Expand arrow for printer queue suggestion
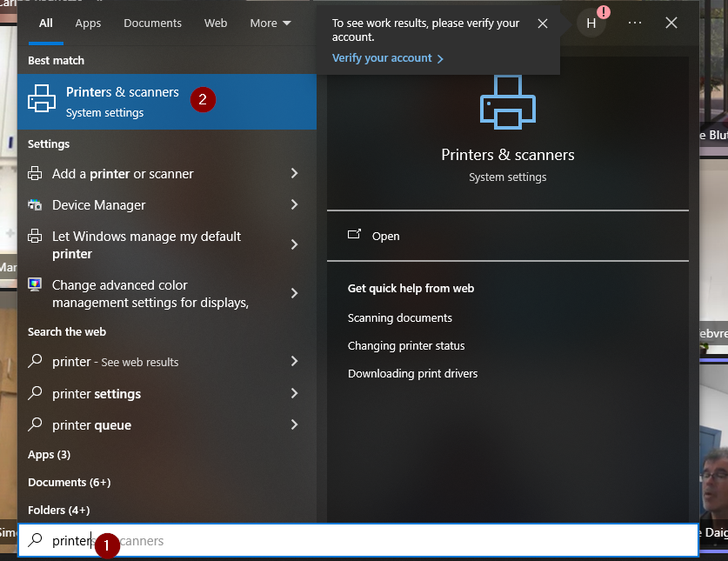This screenshot has height=561, width=728. pos(294,424)
